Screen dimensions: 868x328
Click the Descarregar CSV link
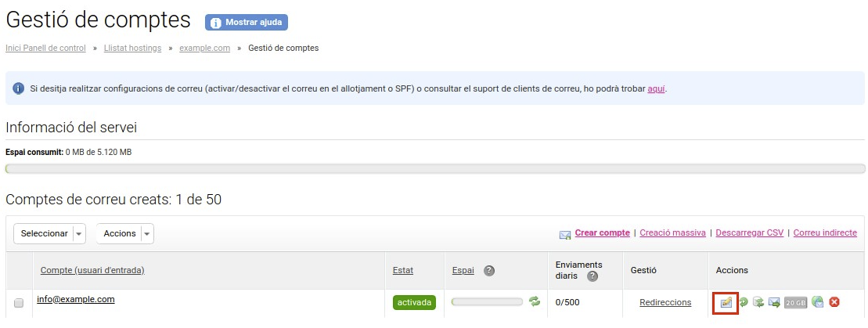pos(750,232)
